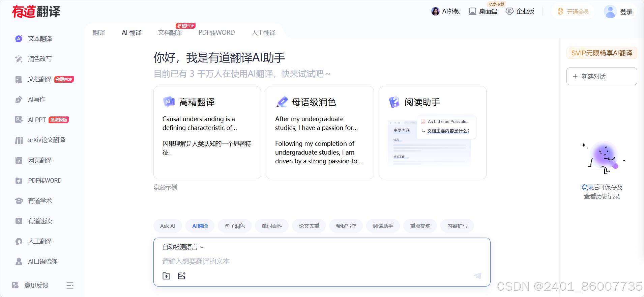Image resolution: width=644 pixels, height=297 pixels.
Task: Choose the 内容扩写 chip
Action: click(457, 226)
